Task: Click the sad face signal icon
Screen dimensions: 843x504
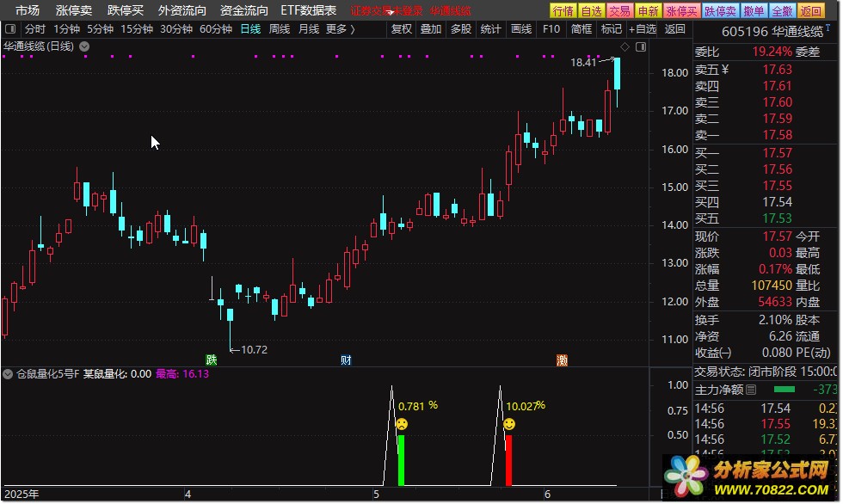Action: (x=402, y=425)
